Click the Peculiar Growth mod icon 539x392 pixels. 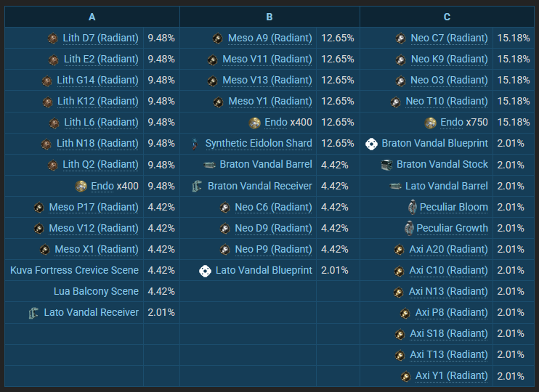tap(409, 229)
